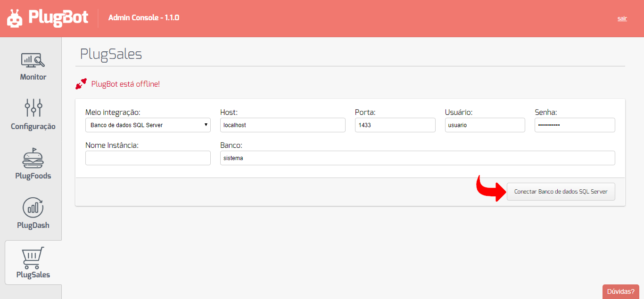Switch to the PlugDash tab label

[33, 226]
